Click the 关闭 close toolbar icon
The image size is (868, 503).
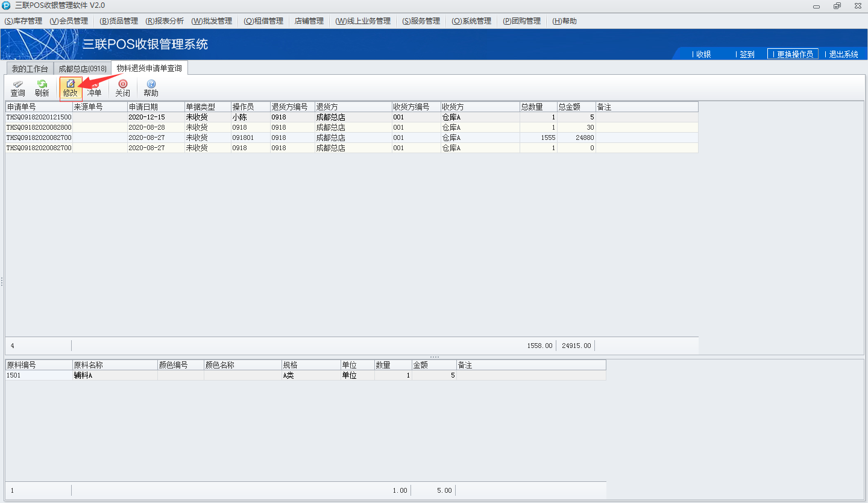pyautogui.click(x=122, y=89)
